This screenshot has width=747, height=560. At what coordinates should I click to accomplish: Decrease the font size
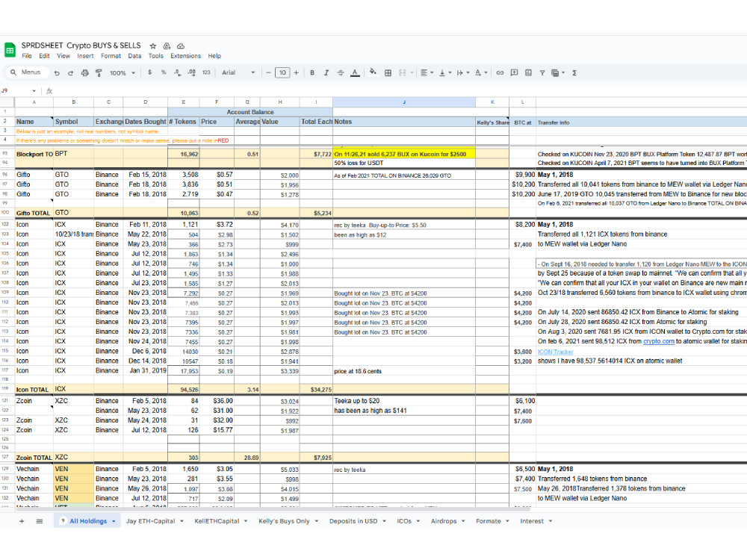pos(268,72)
